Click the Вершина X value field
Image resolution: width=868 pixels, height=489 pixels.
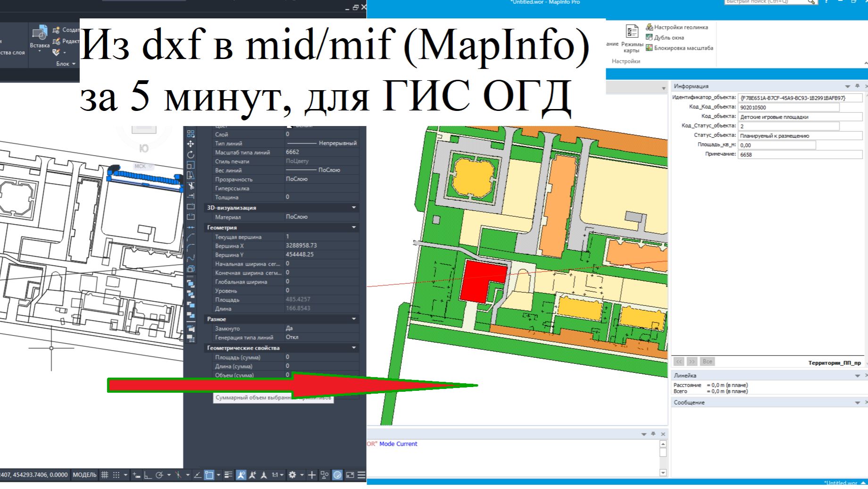tap(322, 245)
